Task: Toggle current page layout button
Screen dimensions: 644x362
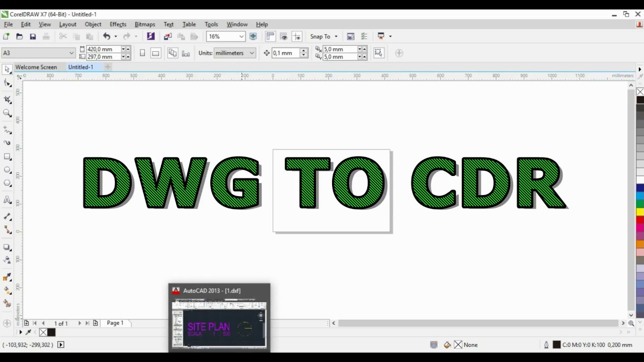Action: point(186,53)
